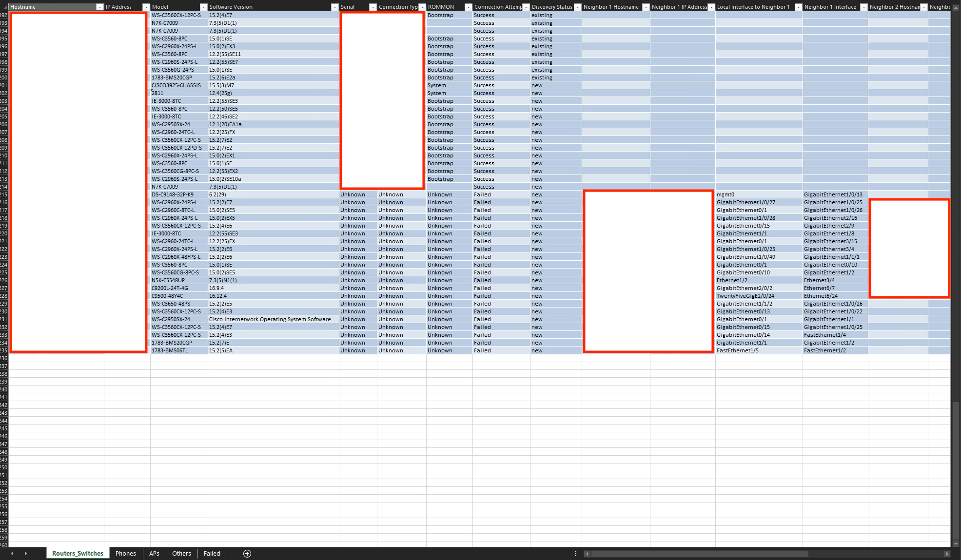The image size is (961, 560).
Task: Open the Serial column filter dropdown
Action: 373,7
